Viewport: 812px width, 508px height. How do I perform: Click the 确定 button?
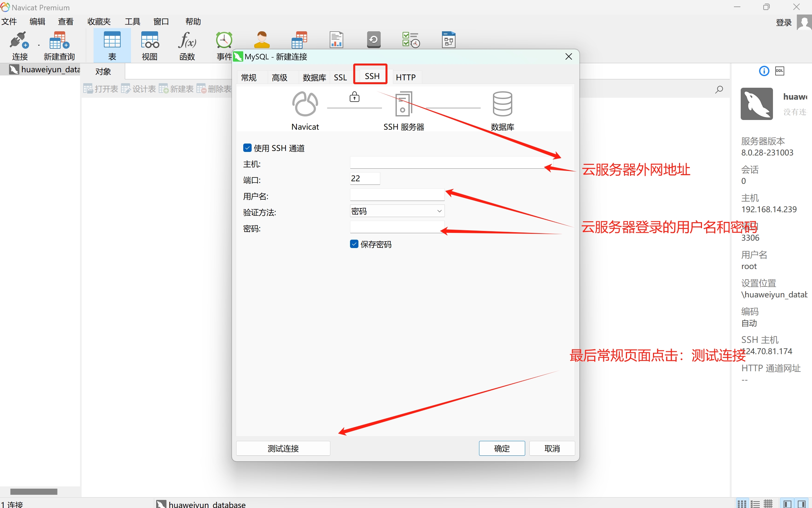pyautogui.click(x=502, y=448)
